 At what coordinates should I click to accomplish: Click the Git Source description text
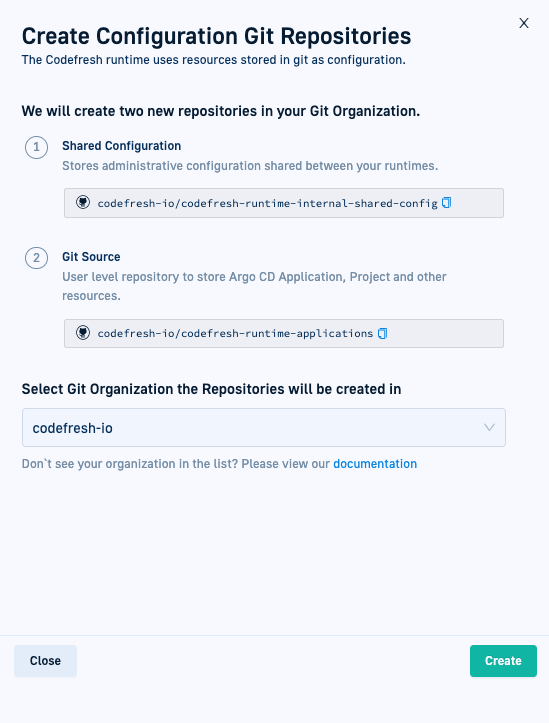(x=254, y=286)
